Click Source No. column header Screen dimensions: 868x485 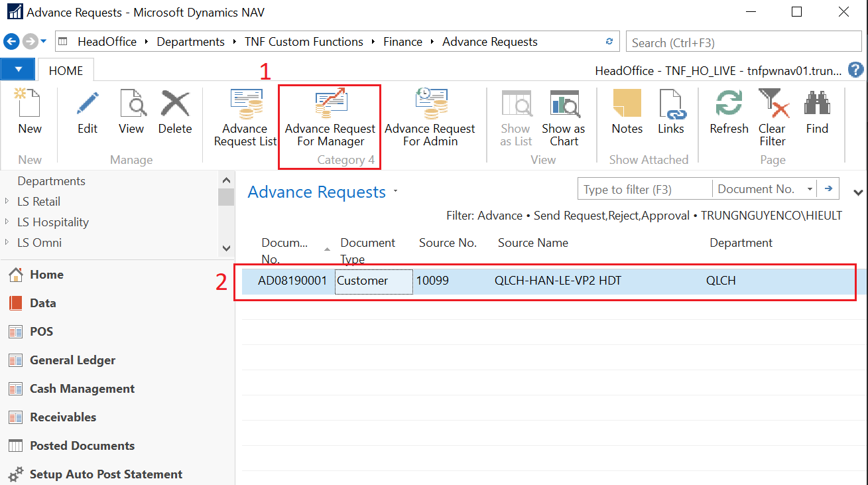(448, 243)
